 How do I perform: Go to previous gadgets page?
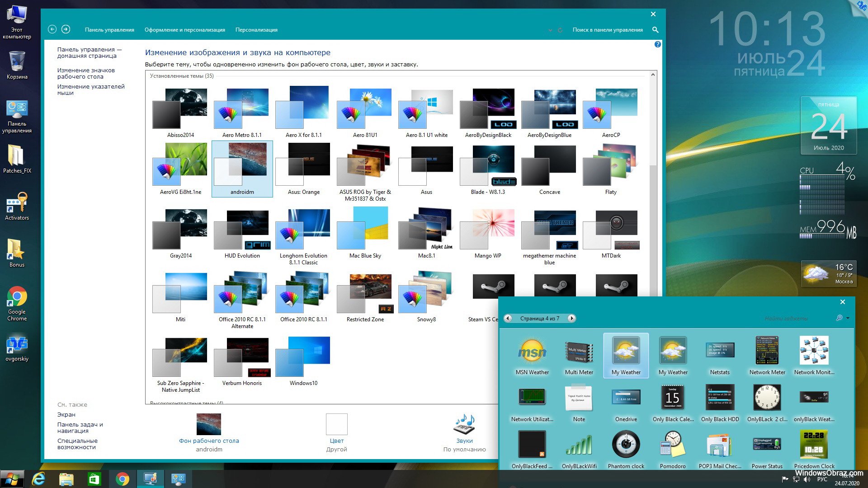[x=508, y=319]
